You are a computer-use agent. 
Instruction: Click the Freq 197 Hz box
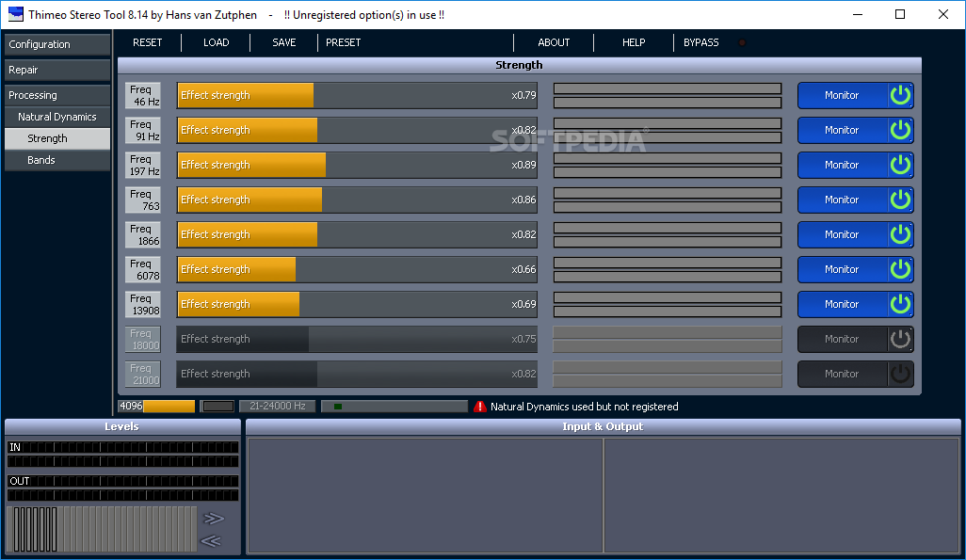[x=143, y=165]
